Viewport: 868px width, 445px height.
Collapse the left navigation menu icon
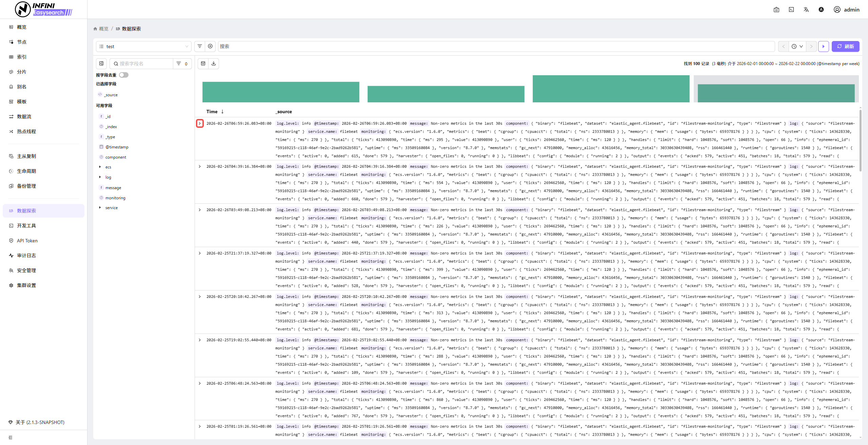[x=11, y=438]
